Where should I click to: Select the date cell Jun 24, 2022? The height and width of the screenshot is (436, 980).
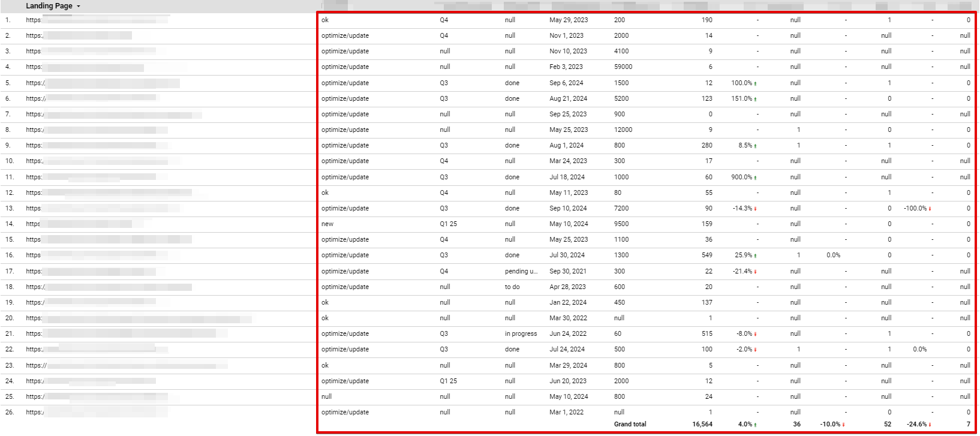point(567,333)
